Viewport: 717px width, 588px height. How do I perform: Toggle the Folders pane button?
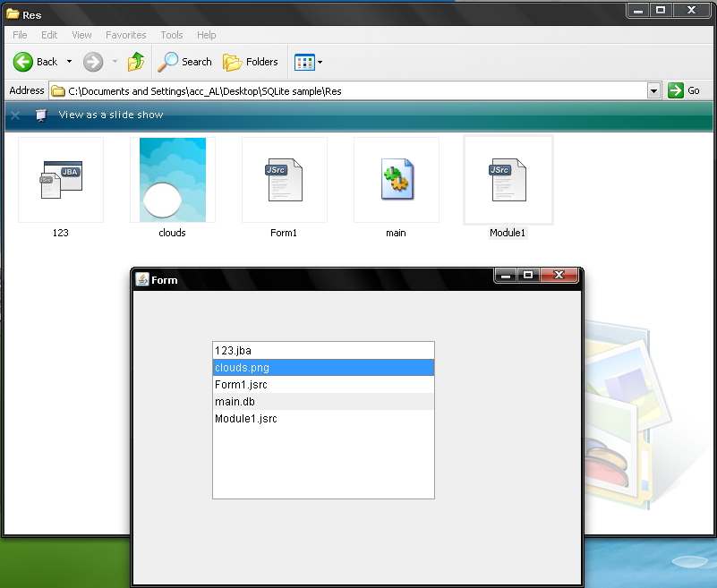click(251, 62)
